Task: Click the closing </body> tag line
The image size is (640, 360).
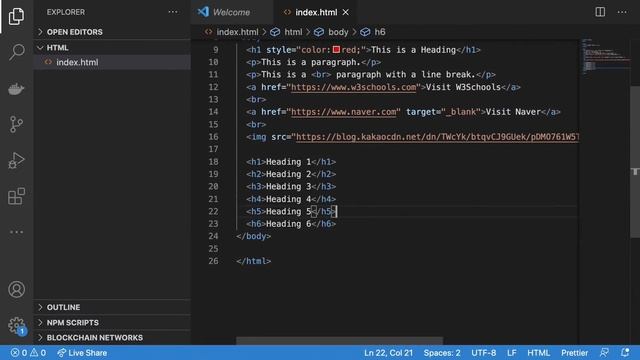Action: (253, 236)
